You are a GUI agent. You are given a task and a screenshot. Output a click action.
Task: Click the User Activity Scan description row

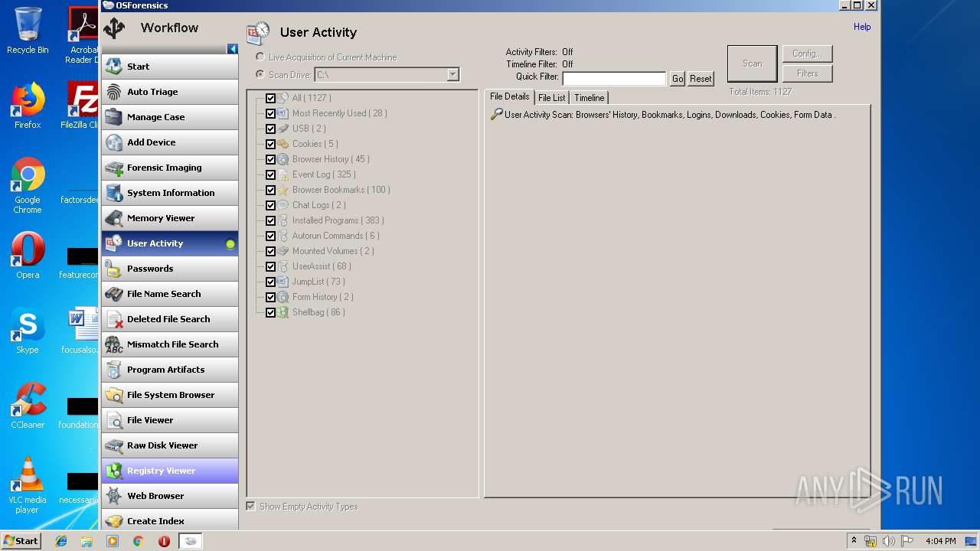pyautogui.click(x=663, y=115)
